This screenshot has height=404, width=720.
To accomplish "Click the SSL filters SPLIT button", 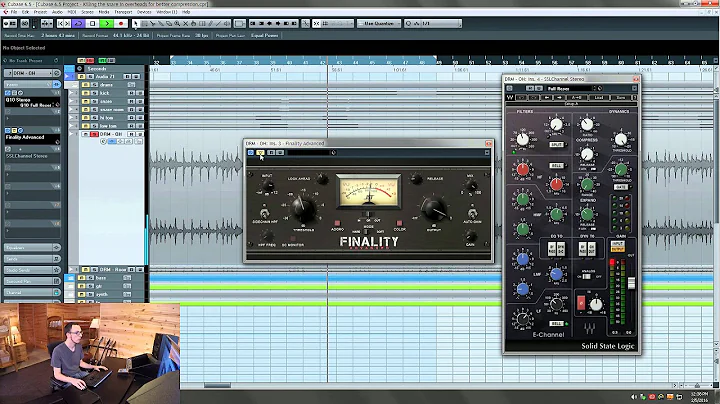I will pos(556,145).
